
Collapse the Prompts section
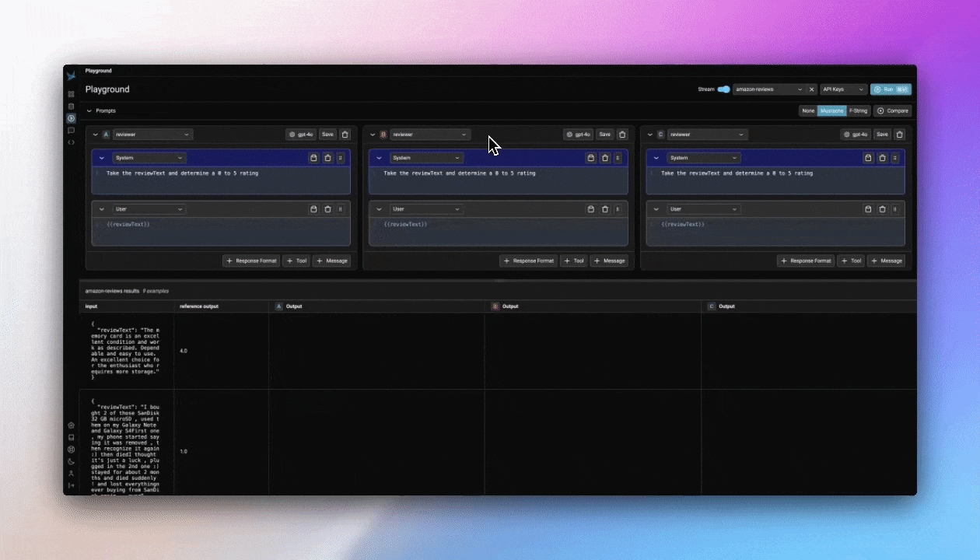pyautogui.click(x=89, y=110)
